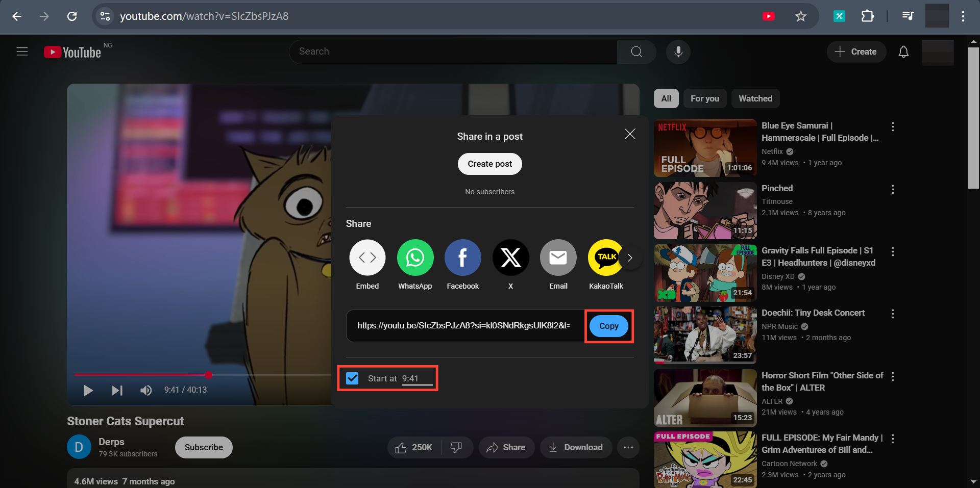Open options for Gravity Falls video
980x488 pixels.
(893, 251)
